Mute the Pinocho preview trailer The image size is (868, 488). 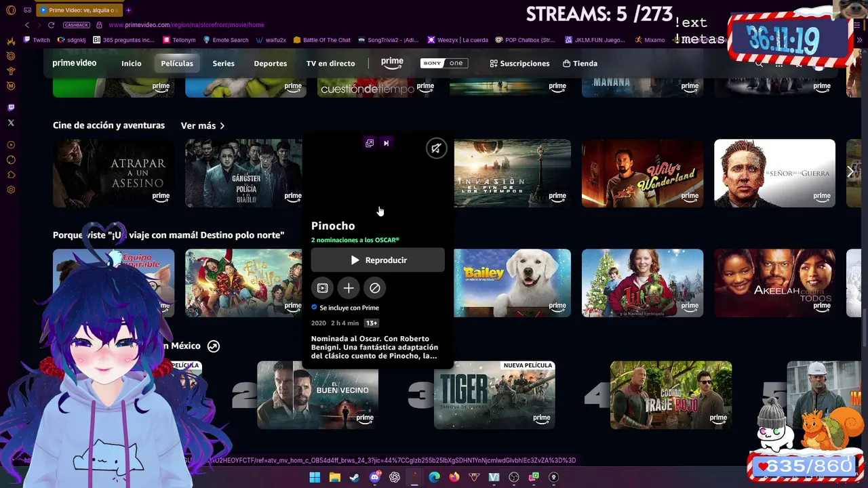tap(436, 148)
